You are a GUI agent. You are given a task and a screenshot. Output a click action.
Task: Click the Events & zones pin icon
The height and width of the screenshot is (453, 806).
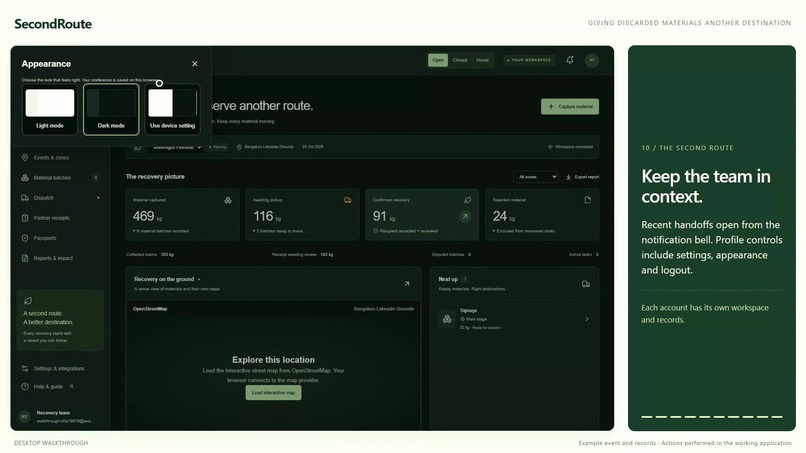point(25,157)
